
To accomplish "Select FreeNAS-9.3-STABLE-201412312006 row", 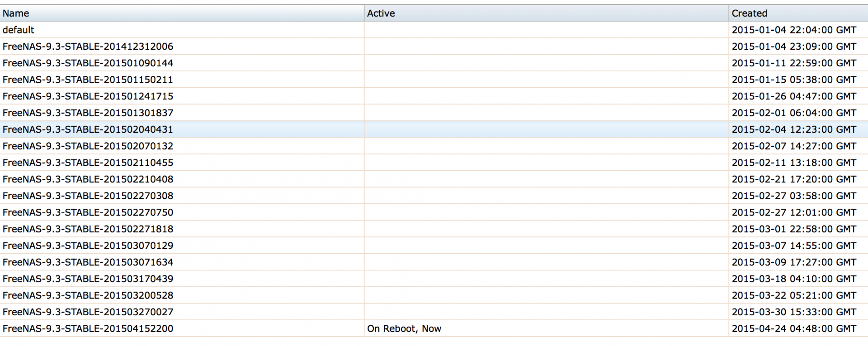I will tap(434, 47).
